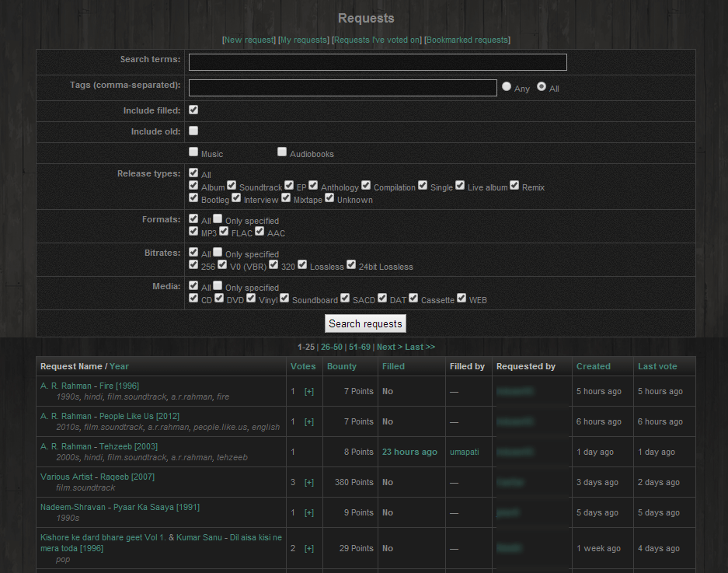Uncheck the Lossless bitrate checkbox
728x573 pixels.
[302, 264]
